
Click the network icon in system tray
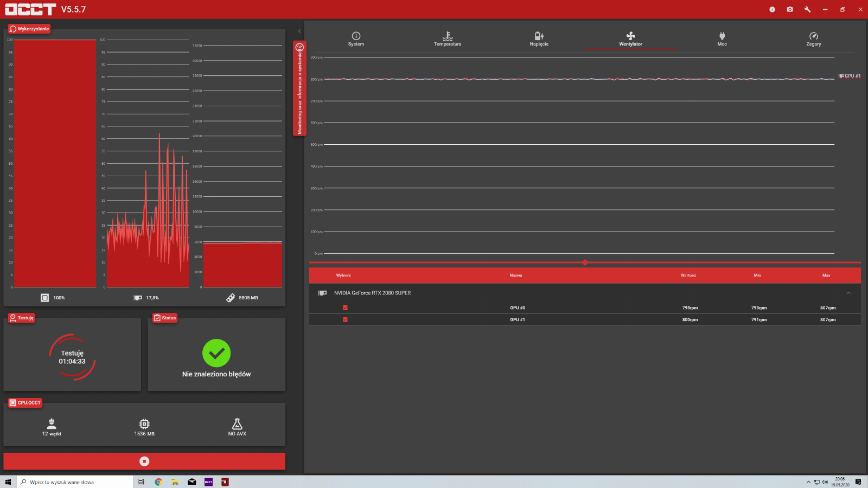tap(816, 482)
